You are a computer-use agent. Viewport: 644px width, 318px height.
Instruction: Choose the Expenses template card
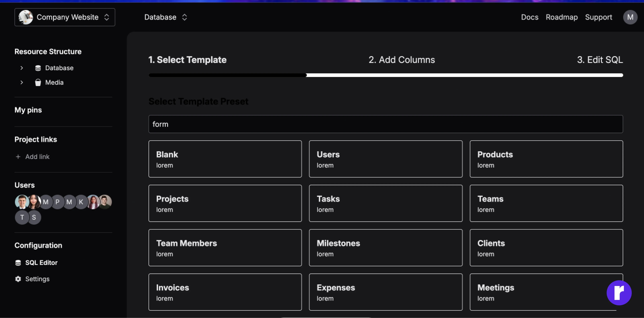(x=386, y=292)
